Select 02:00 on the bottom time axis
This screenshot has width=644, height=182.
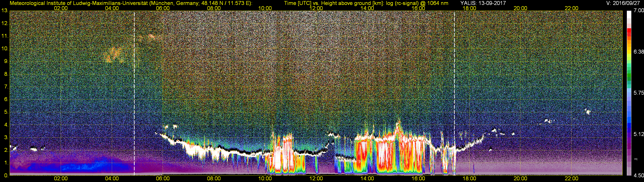(61, 179)
